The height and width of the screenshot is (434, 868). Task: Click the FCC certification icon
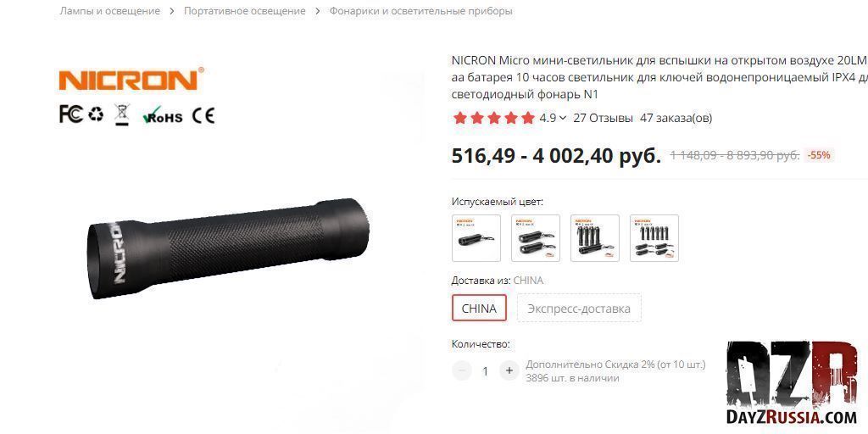[x=71, y=114]
